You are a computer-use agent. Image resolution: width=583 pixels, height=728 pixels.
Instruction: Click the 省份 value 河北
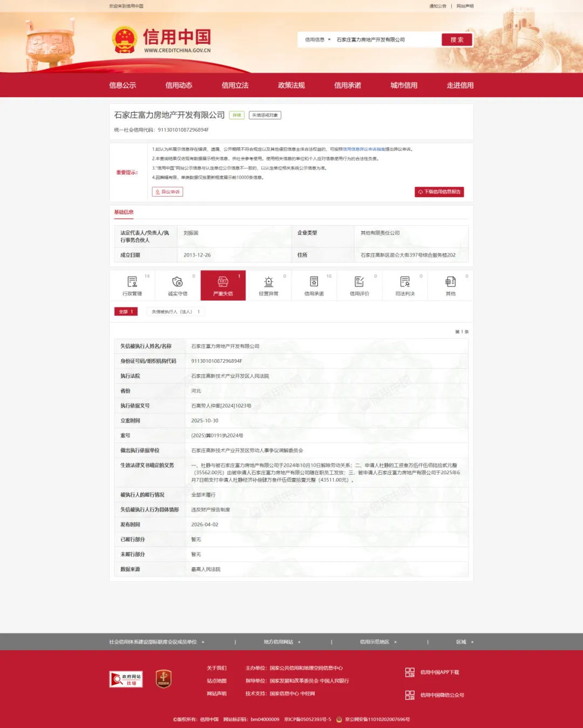(196, 391)
